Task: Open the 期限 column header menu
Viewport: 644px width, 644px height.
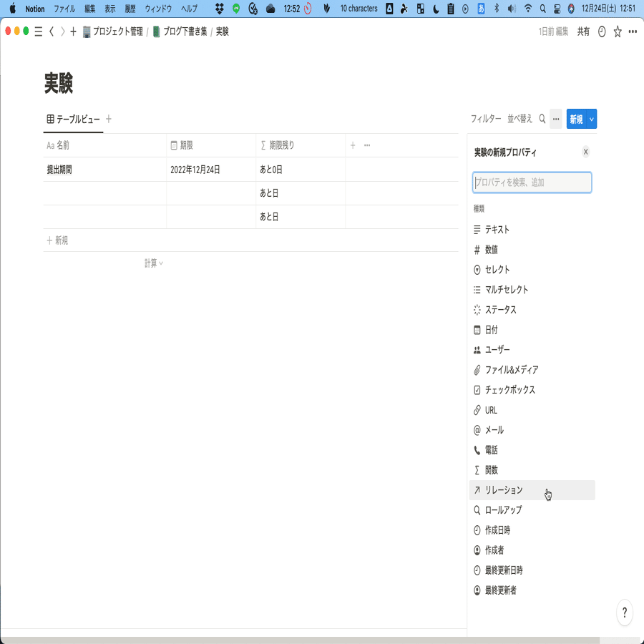Action: (187, 145)
